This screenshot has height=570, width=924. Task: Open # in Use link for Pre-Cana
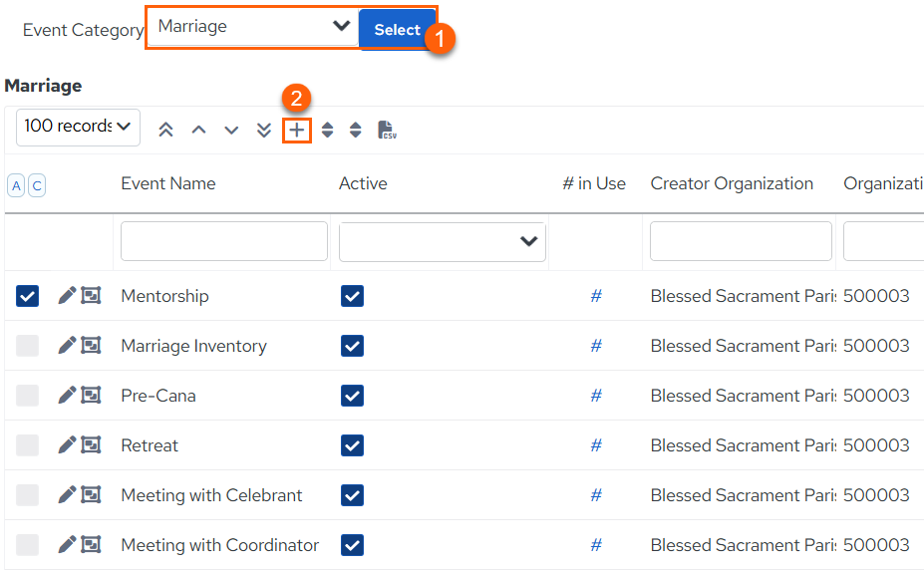coord(596,395)
